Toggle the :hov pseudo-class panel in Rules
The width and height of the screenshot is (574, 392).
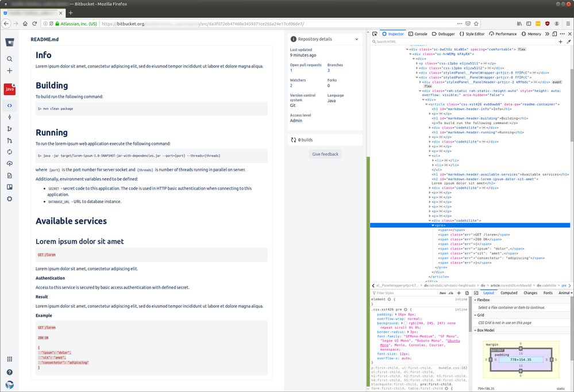click(x=442, y=293)
